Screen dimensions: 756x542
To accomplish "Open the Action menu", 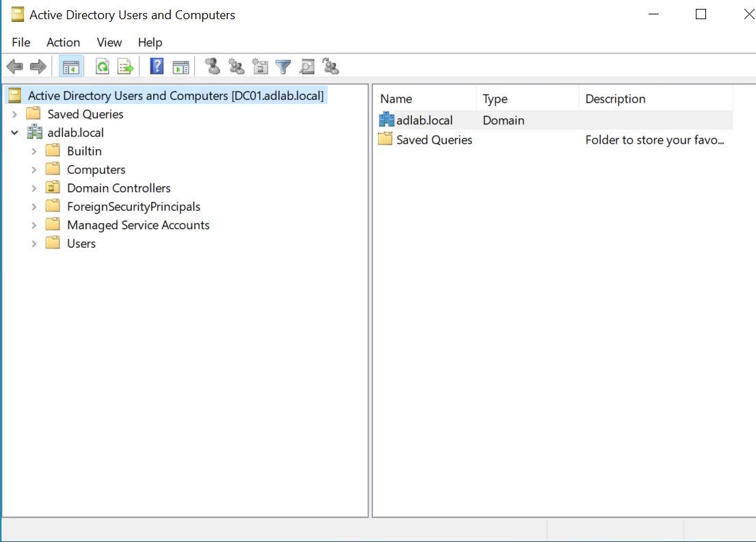I will pos(63,42).
